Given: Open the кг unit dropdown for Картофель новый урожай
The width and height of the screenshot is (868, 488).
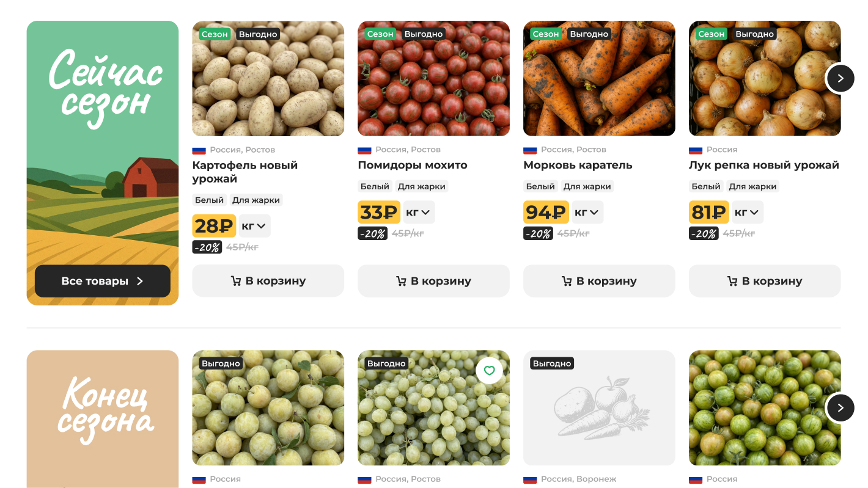Looking at the screenshot, I should tap(254, 226).
